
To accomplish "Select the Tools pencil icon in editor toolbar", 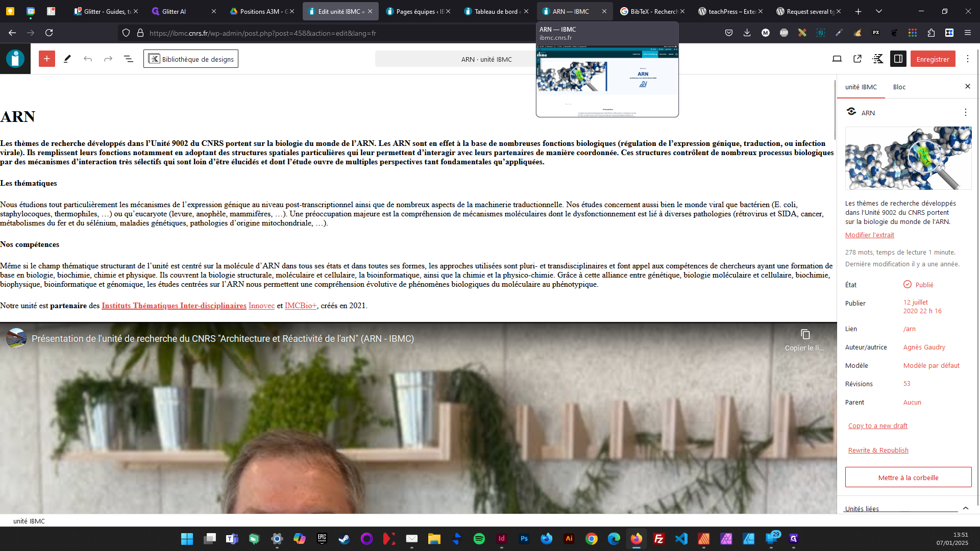I will [x=67, y=59].
